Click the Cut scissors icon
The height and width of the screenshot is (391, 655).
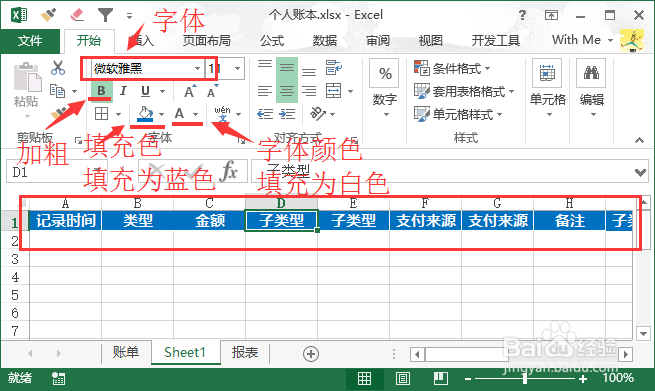[x=58, y=68]
